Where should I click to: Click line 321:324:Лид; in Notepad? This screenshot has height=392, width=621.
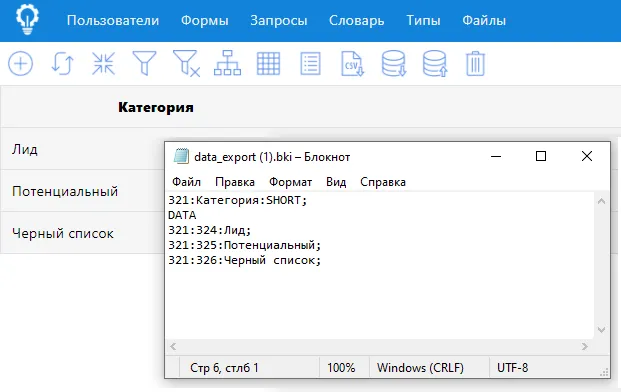(x=210, y=230)
